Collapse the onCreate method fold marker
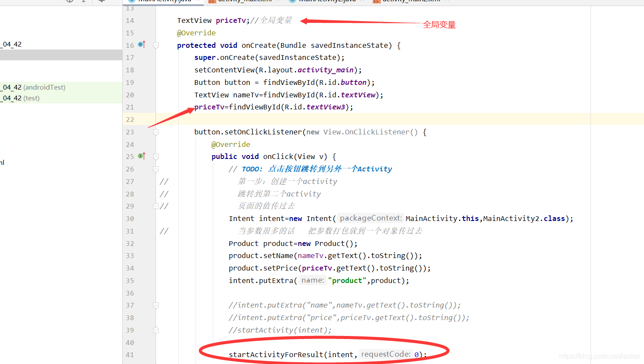 click(x=156, y=45)
